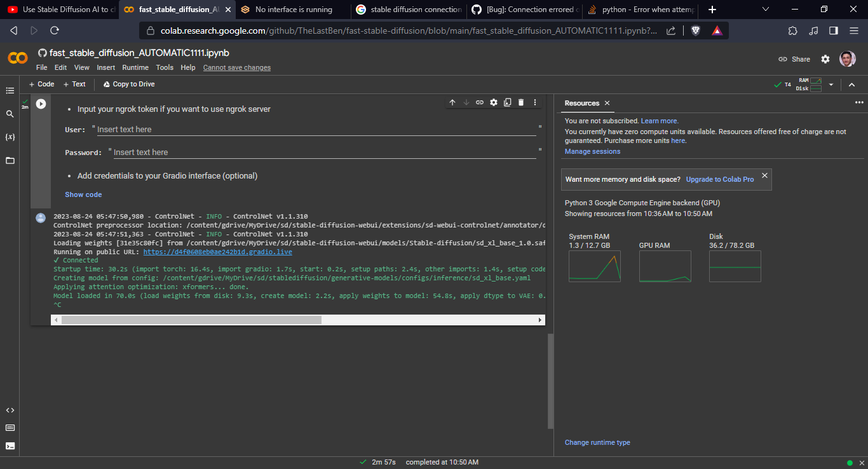The width and height of the screenshot is (868, 469).
Task: Open the Resources panel overflow menu
Action: point(859,102)
